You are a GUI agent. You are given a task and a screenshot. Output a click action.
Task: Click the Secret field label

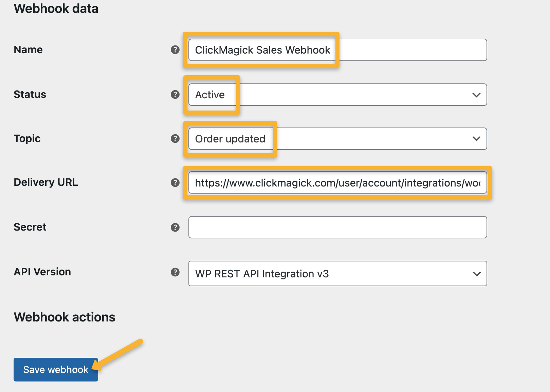(x=30, y=227)
